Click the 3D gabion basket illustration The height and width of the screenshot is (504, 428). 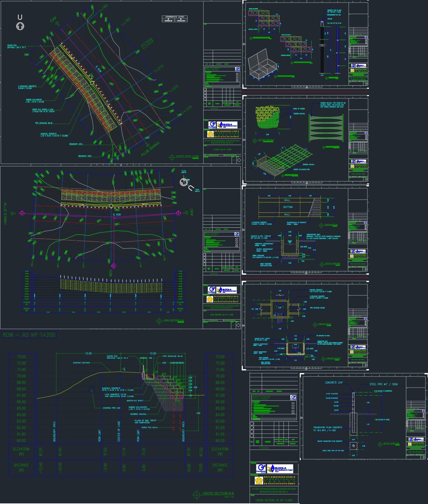(262, 66)
